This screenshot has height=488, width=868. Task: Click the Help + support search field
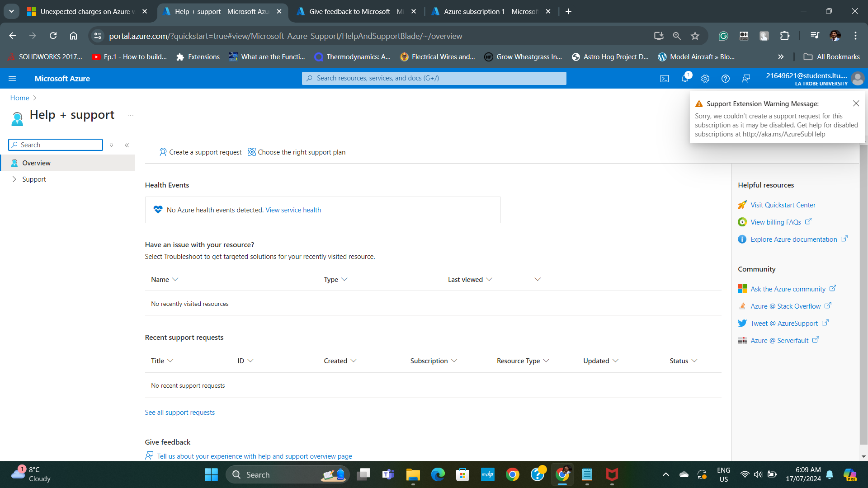click(x=59, y=145)
